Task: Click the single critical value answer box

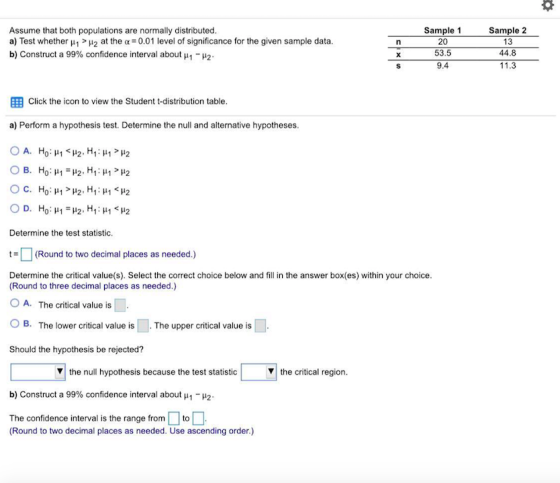Action: click(x=120, y=305)
